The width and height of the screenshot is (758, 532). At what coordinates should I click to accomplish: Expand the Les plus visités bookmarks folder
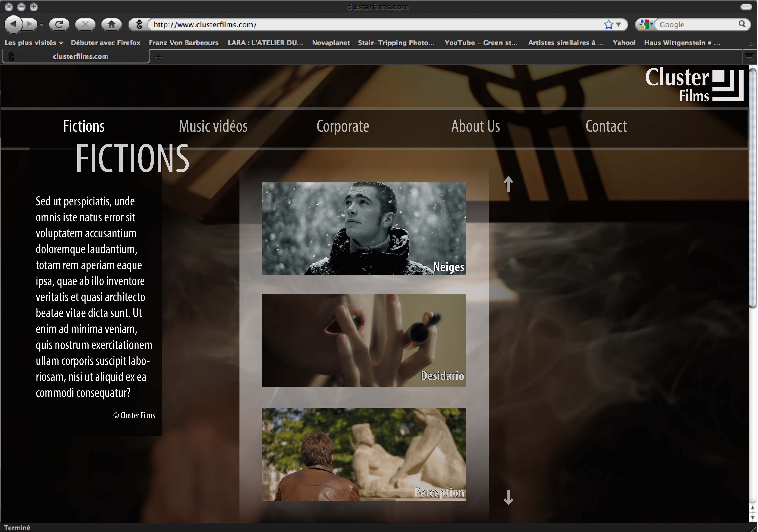(x=34, y=43)
